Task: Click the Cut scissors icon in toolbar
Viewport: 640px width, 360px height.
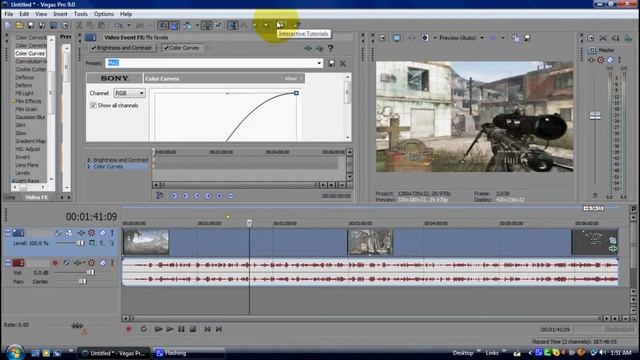Action: pyautogui.click(x=79, y=25)
